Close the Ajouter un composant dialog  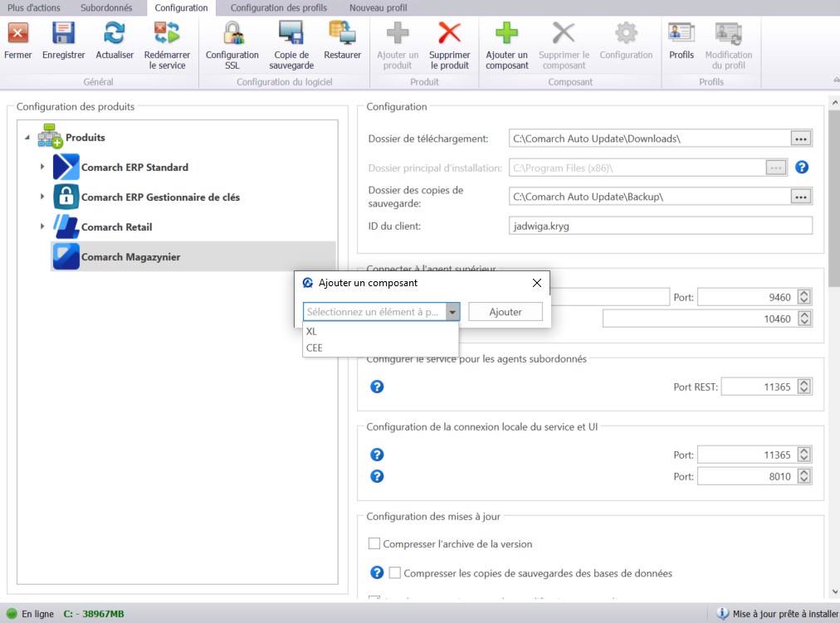tap(537, 283)
